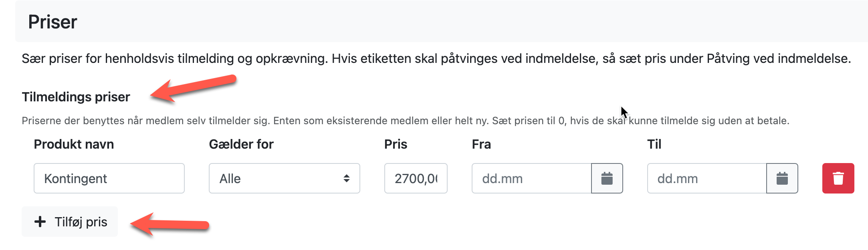This screenshot has width=868, height=250.
Task: Click the plus icon beside Tilføj pris
Action: click(40, 222)
